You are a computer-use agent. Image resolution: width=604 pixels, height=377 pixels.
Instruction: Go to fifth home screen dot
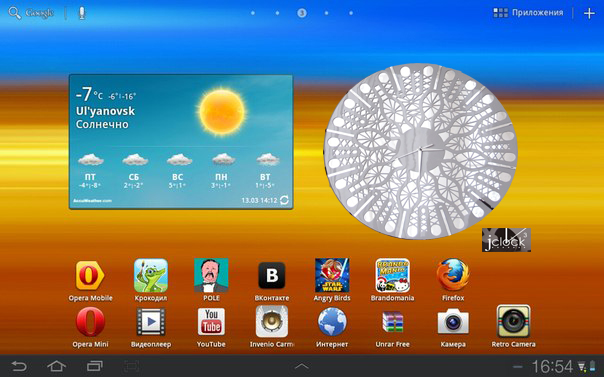(x=351, y=13)
